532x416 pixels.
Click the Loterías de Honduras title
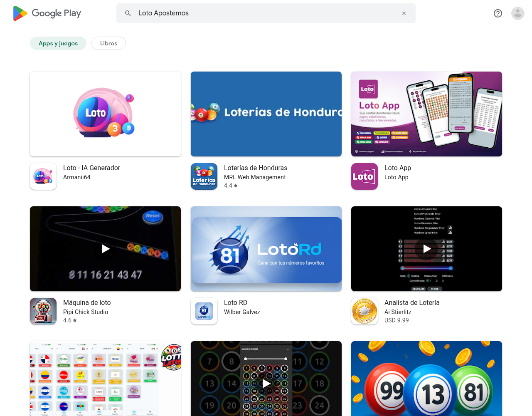click(x=256, y=168)
